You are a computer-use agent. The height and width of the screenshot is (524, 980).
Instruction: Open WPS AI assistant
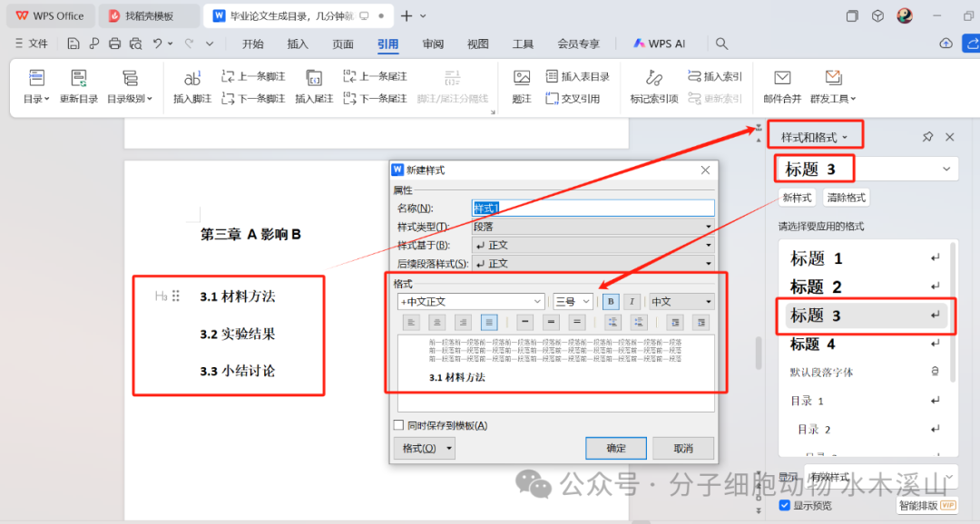(x=660, y=44)
